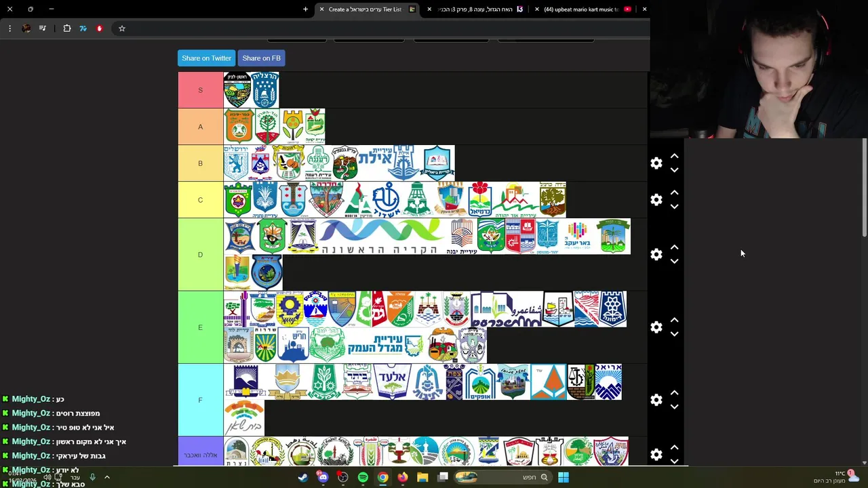The height and width of the screenshot is (488, 868).
Task: Select the בית שאן rainbow logo in tier F
Action: (x=244, y=418)
